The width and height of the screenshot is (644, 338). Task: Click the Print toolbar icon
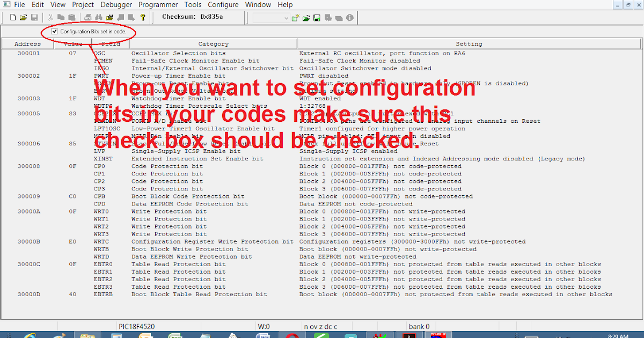(86, 17)
